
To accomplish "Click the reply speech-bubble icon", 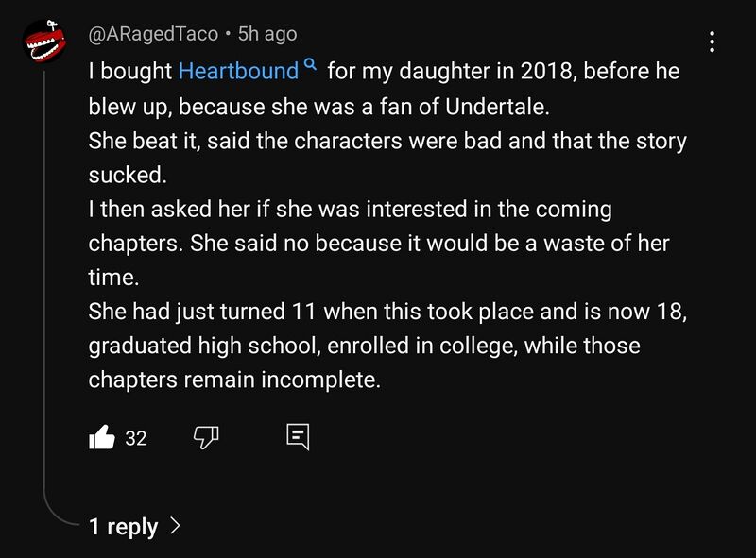I will (297, 437).
